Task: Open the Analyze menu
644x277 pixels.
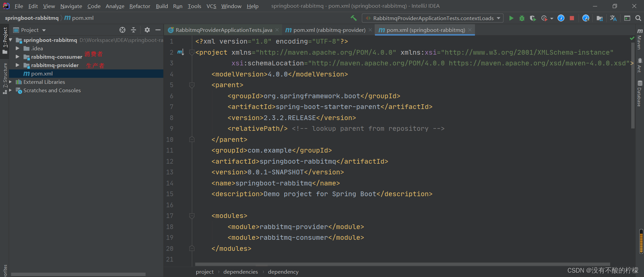Action: [115, 6]
